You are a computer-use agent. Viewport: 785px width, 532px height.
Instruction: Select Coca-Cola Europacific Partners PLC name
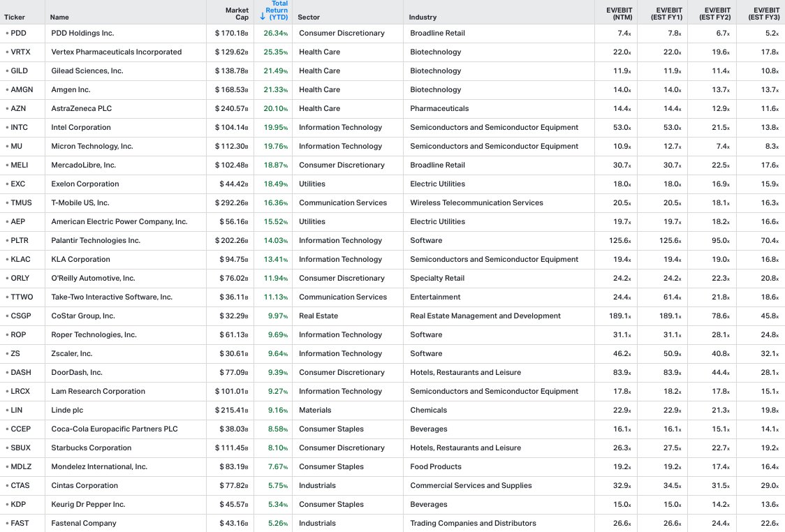(115, 429)
